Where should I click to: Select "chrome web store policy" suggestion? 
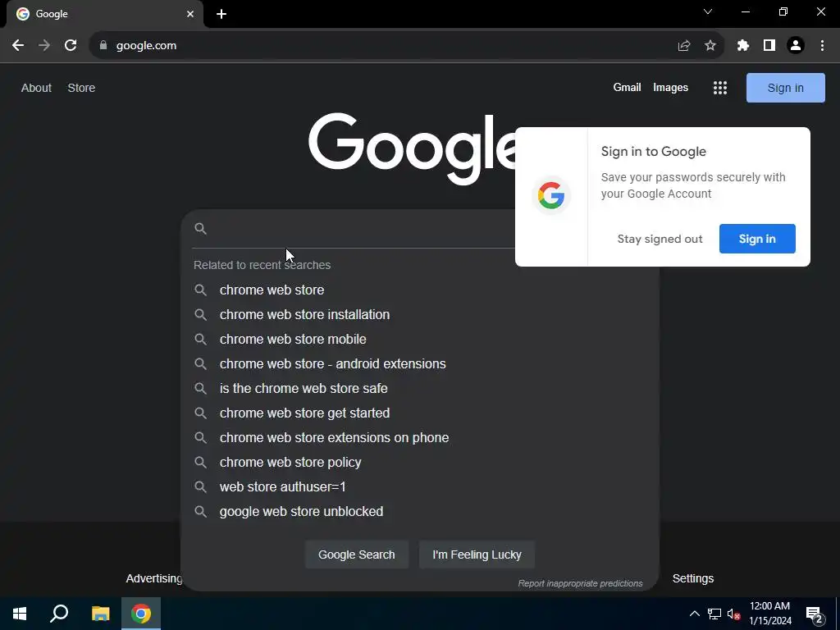(420, 463)
